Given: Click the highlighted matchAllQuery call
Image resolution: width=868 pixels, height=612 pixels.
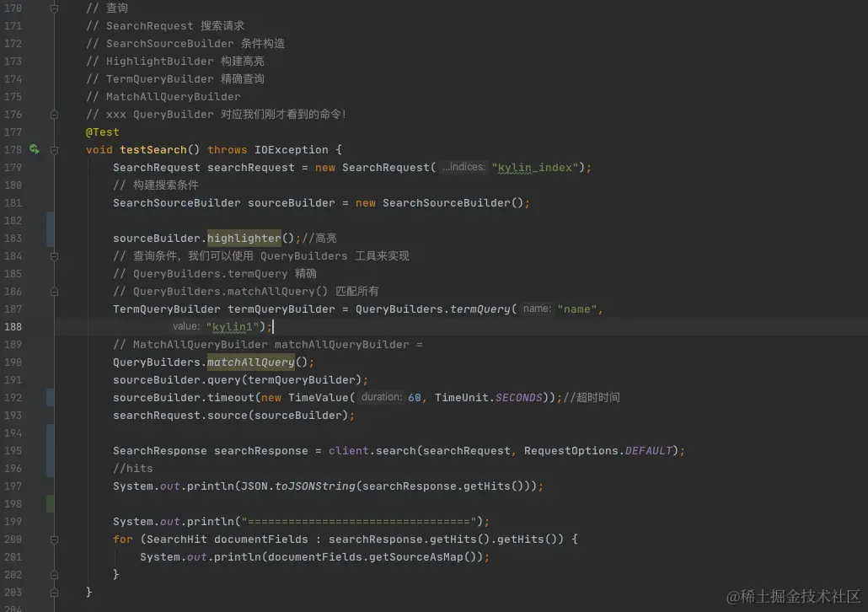Looking at the screenshot, I should click(x=251, y=362).
